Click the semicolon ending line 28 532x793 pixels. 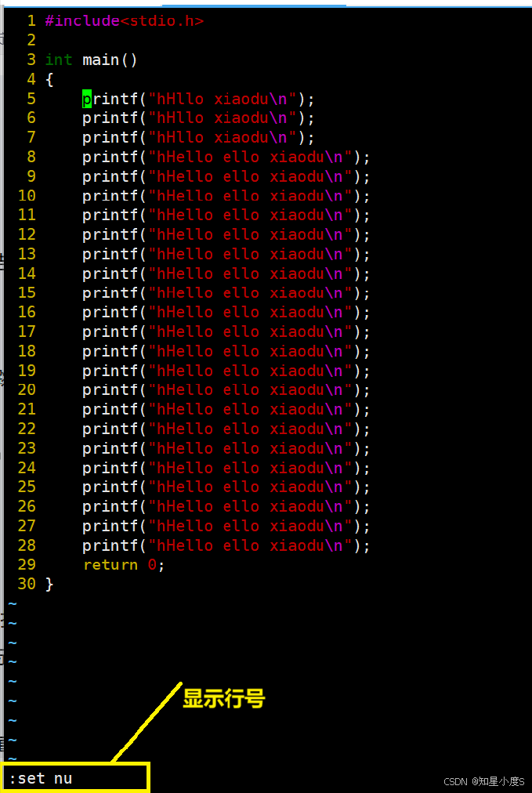coord(367,546)
